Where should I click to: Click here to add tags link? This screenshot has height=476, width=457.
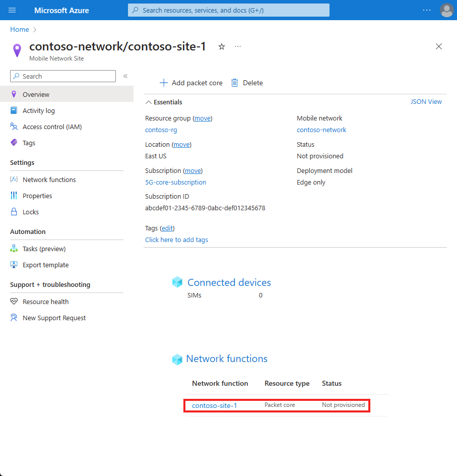[176, 240]
